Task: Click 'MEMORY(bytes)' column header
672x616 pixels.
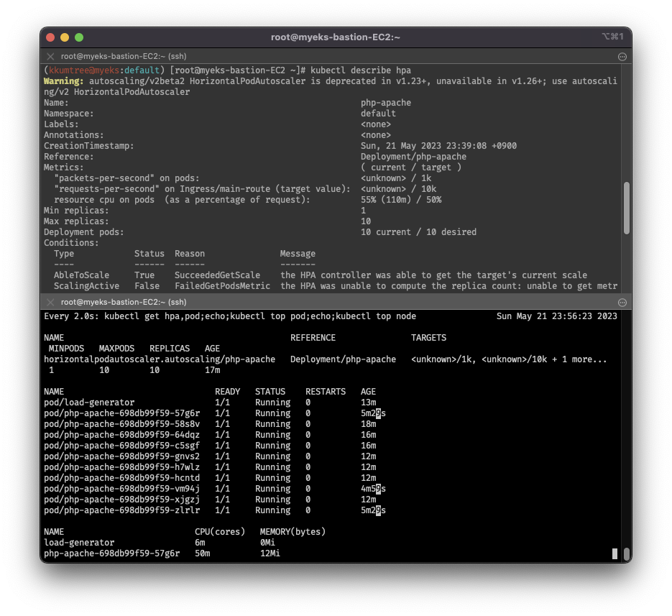Action: point(293,532)
